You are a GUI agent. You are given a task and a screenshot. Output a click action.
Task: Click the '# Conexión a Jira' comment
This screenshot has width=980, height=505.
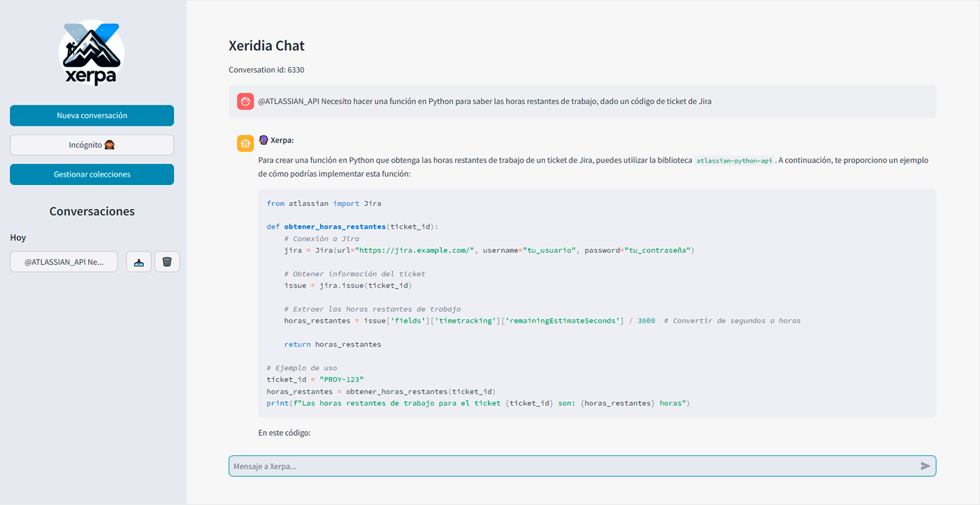(x=322, y=238)
